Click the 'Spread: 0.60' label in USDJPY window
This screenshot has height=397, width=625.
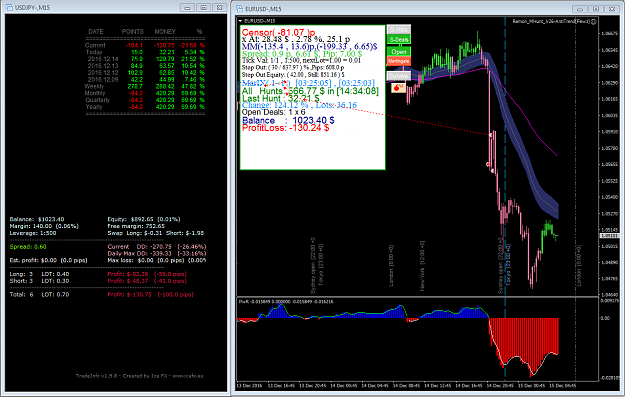pyautogui.click(x=28, y=247)
